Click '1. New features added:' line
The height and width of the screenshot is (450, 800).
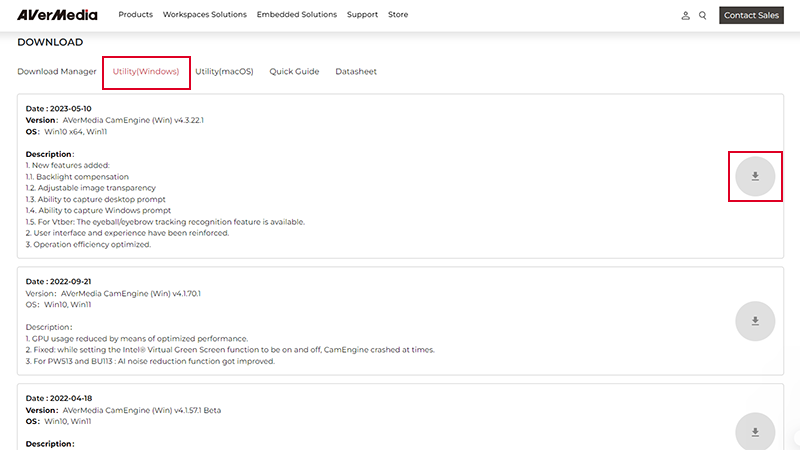(68, 165)
